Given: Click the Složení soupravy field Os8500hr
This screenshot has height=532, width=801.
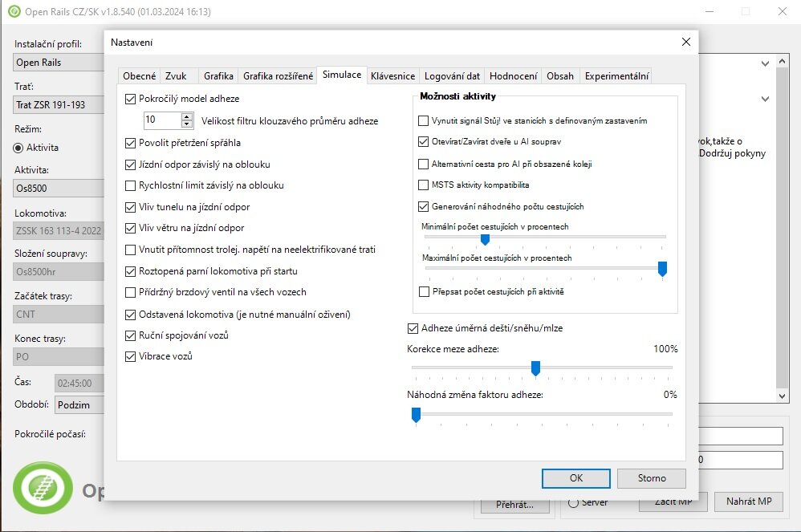Looking at the screenshot, I should pos(59,271).
